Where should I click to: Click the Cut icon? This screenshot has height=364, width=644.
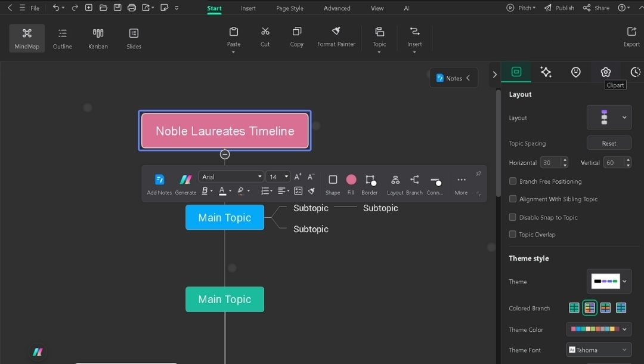coord(265,32)
